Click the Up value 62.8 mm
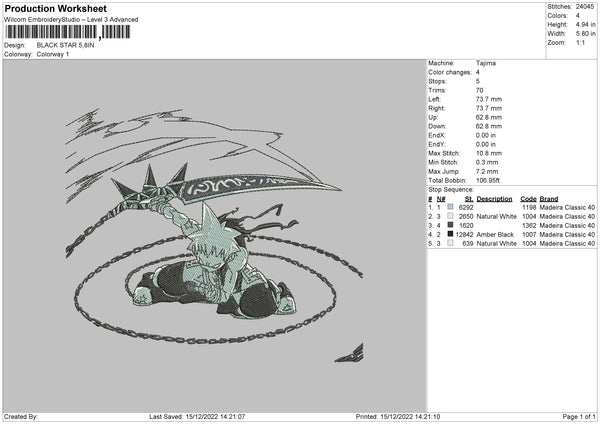Image resolution: width=600 pixels, height=424 pixels. click(x=489, y=117)
